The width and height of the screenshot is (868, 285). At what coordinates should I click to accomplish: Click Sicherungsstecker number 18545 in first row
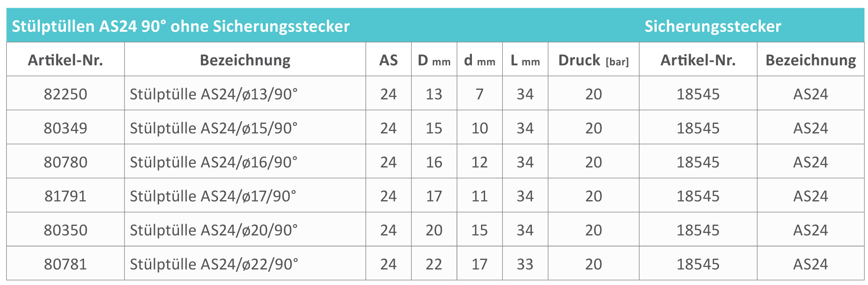tap(698, 94)
